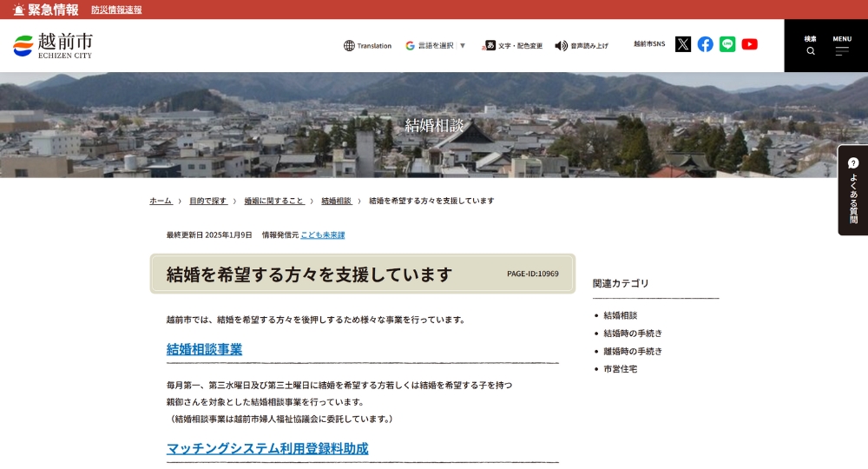Image resolution: width=868 pixels, height=469 pixels.
Task: Open the 結婚相談事業 heading link
Action: pos(204,349)
